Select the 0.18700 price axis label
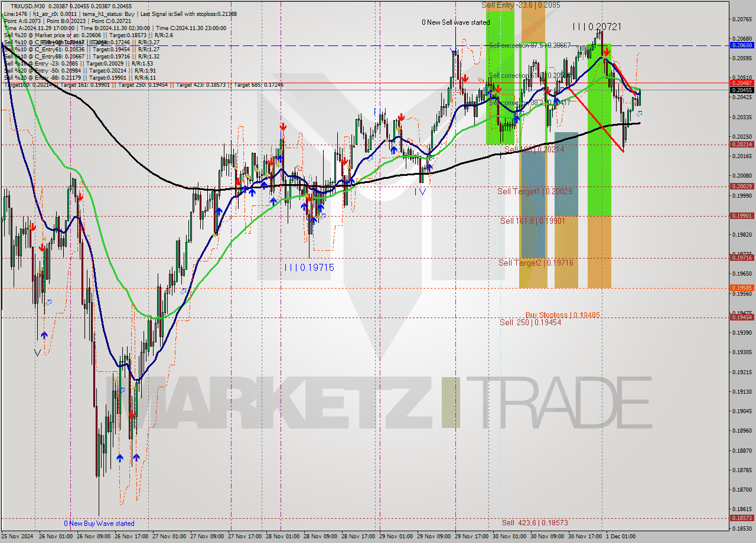This screenshot has width=756, height=543. [742, 489]
